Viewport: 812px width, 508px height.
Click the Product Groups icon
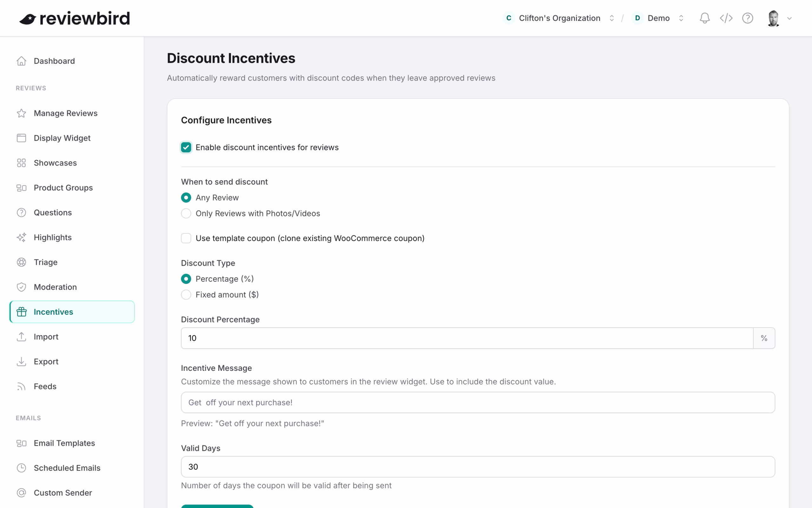coord(22,188)
